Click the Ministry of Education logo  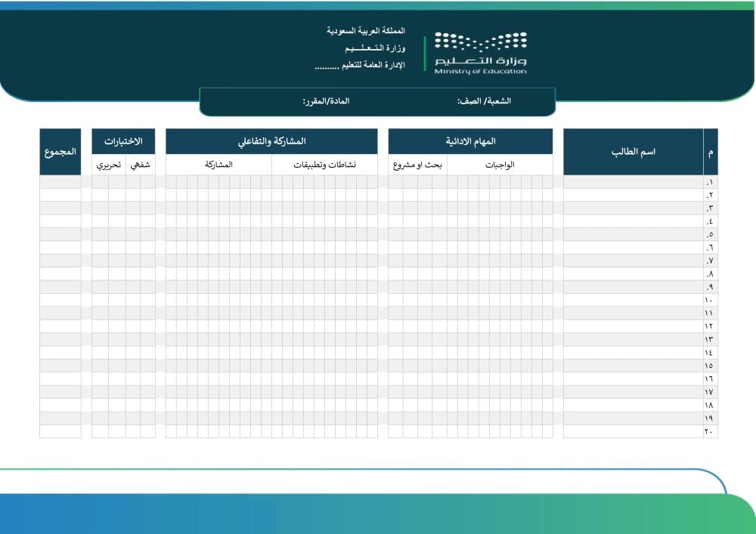[480, 53]
